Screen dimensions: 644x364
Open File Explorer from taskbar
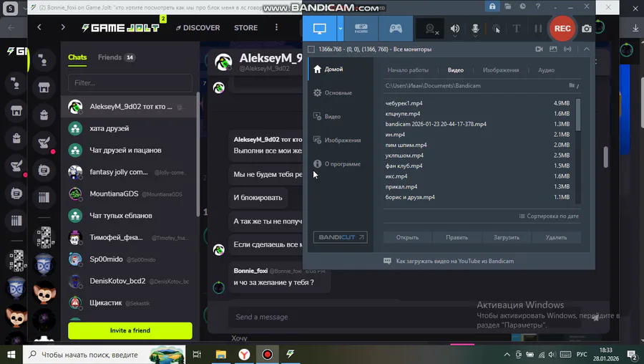pyautogui.click(x=221, y=354)
